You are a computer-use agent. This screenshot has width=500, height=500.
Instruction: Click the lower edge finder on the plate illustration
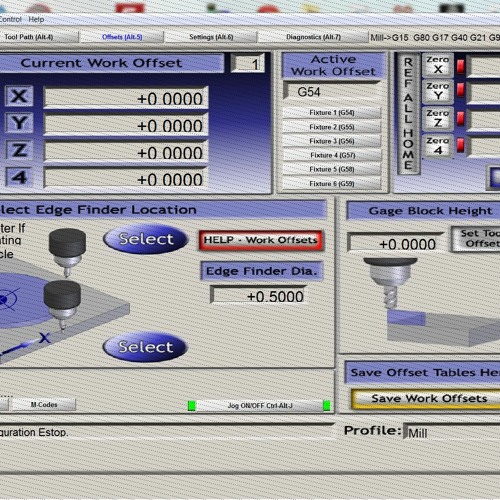pos(62,305)
